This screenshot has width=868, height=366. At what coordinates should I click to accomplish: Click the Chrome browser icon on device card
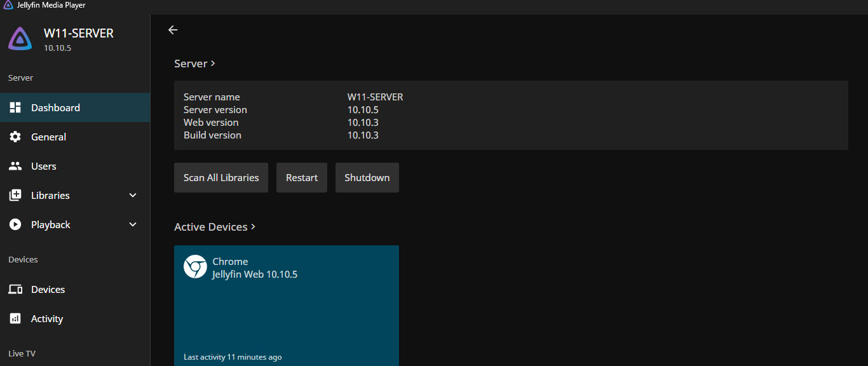tap(195, 267)
